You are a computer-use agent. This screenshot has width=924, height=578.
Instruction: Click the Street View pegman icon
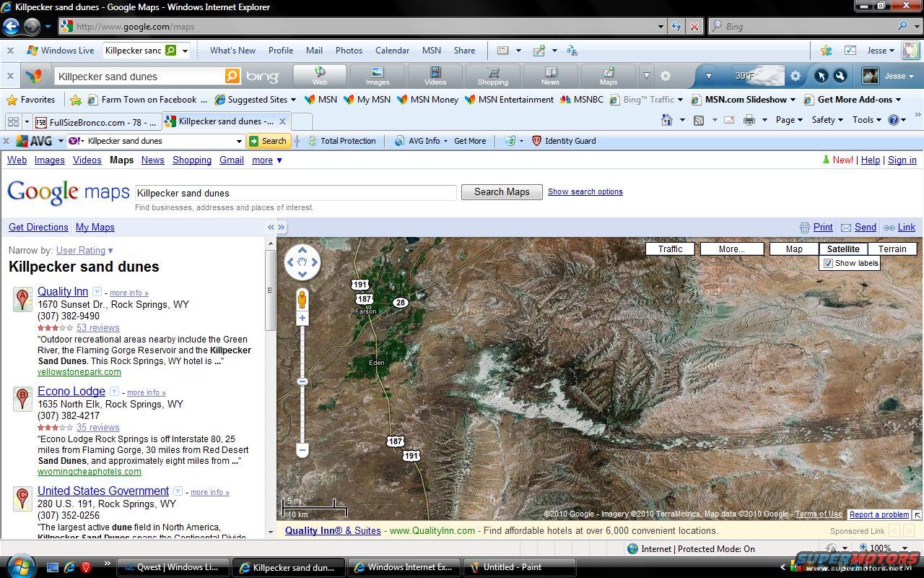pos(302,298)
